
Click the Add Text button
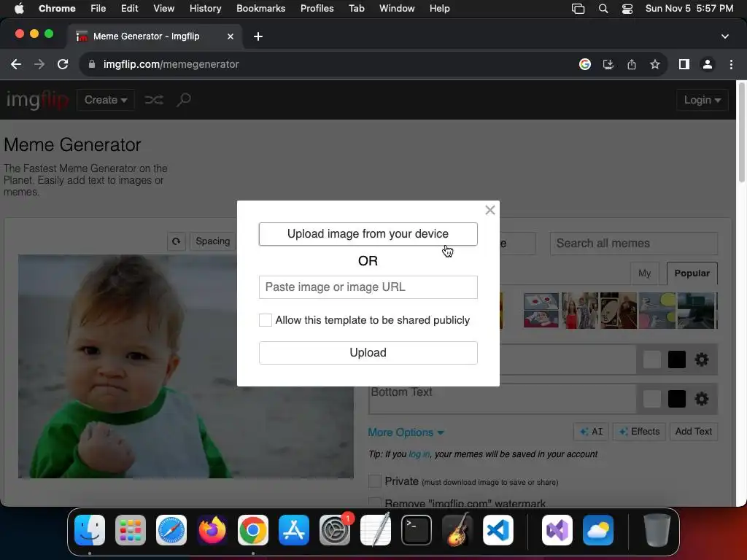(x=693, y=432)
